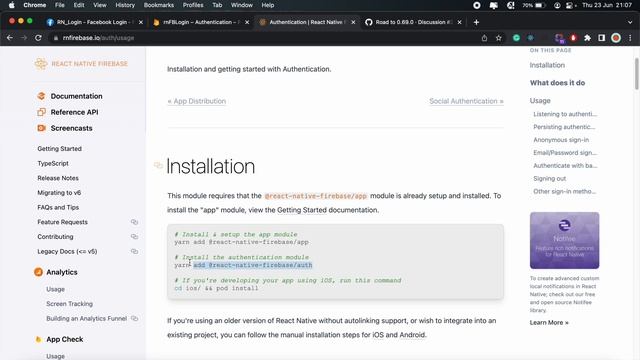Open Migrating to v6 in sidebar
Image resolution: width=640 pixels, height=360 pixels.
[x=59, y=193]
